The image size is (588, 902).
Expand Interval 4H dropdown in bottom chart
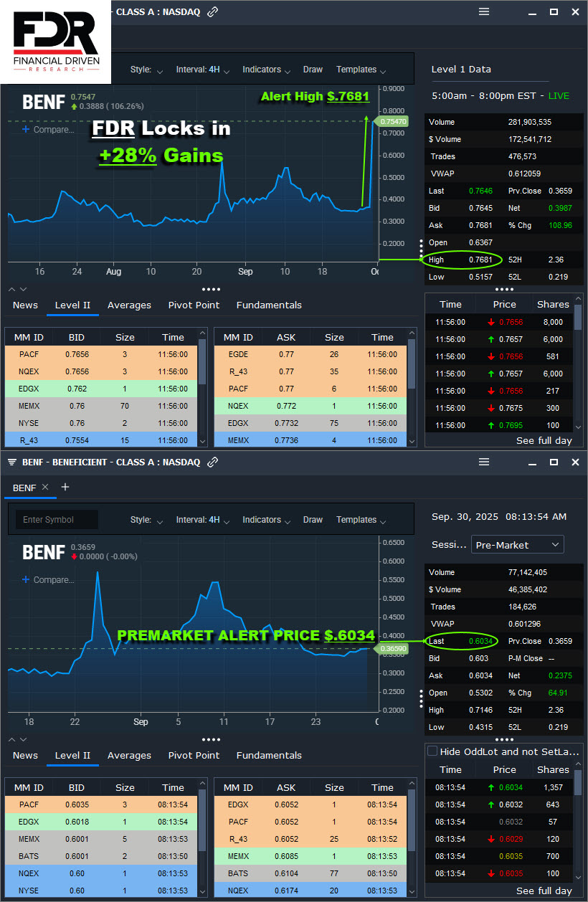[x=203, y=520]
